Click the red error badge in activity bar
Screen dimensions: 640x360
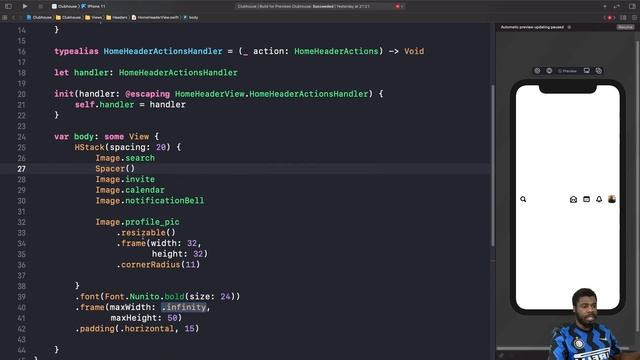pos(399,6)
